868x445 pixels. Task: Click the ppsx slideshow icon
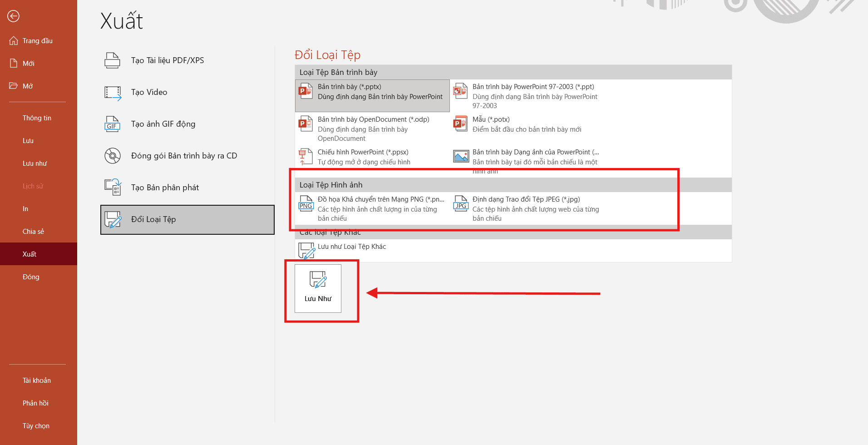click(x=306, y=157)
